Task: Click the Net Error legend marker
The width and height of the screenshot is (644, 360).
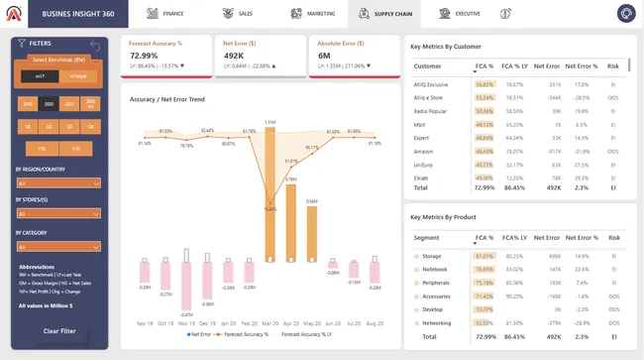Action: (x=189, y=334)
